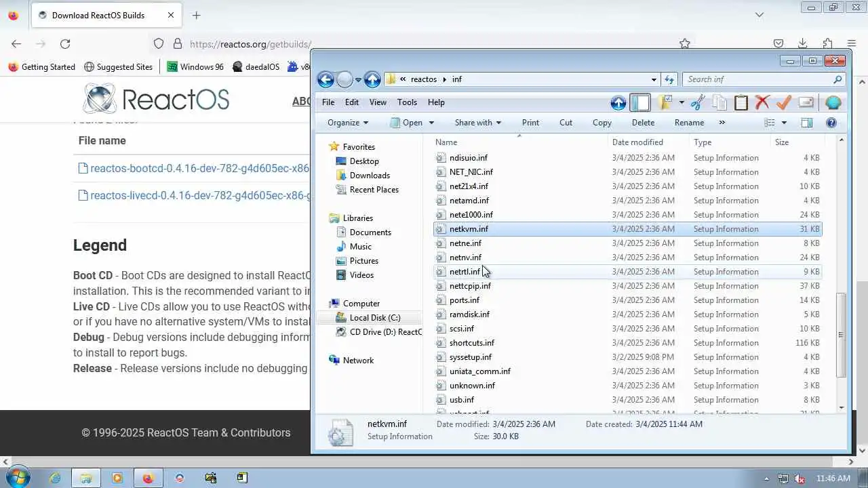Open the Edit menu in Explorer
This screenshot has height=488, width=868.
tap(352, 102)
